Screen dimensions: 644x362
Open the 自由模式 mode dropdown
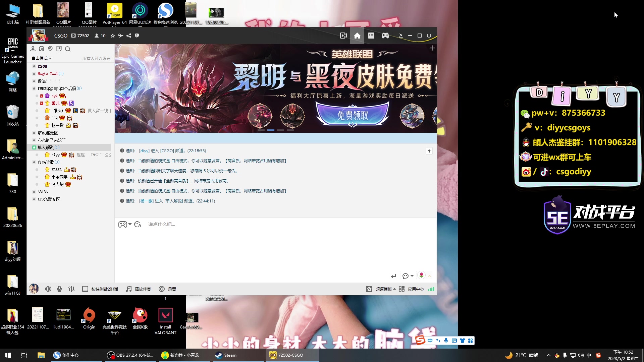point(42,58)
